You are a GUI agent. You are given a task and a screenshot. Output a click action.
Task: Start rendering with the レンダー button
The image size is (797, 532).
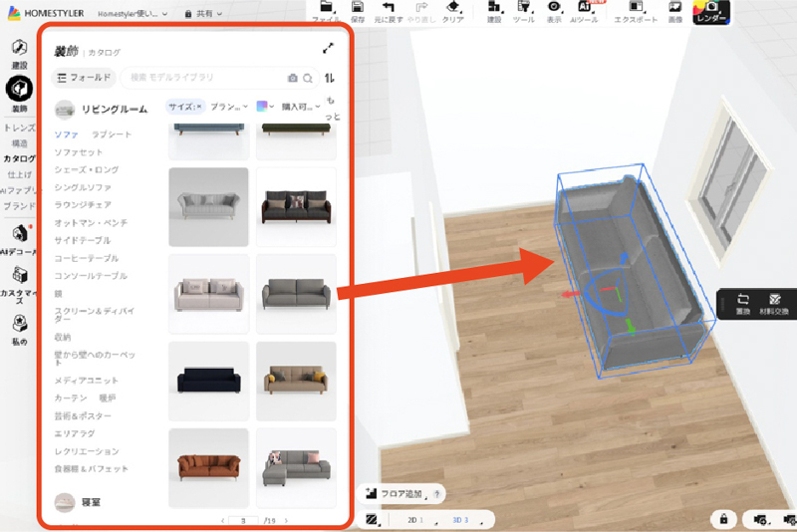(x=711, y=12)
